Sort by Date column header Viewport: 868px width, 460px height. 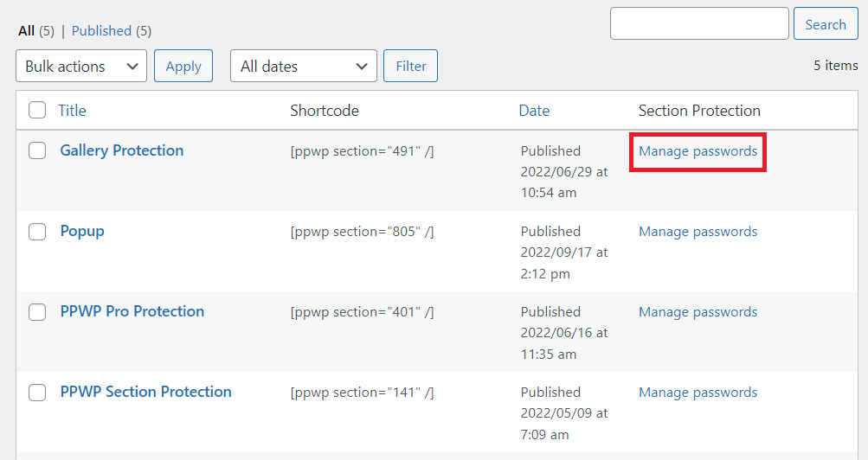534,111
